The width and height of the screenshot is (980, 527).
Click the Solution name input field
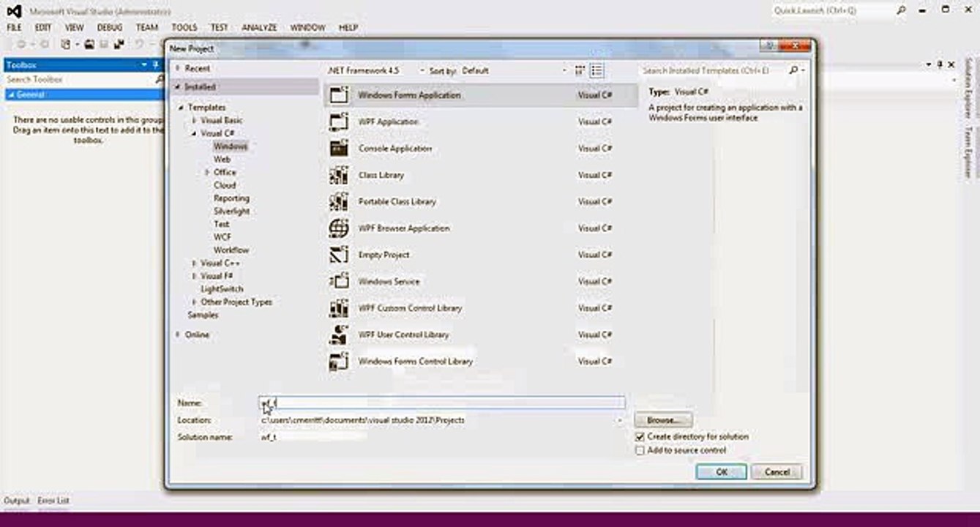coord(442,437)
